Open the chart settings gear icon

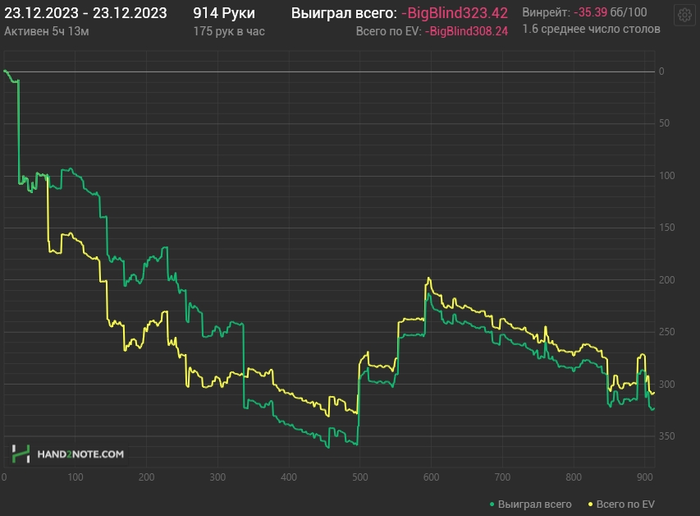(x=684, y=15)
